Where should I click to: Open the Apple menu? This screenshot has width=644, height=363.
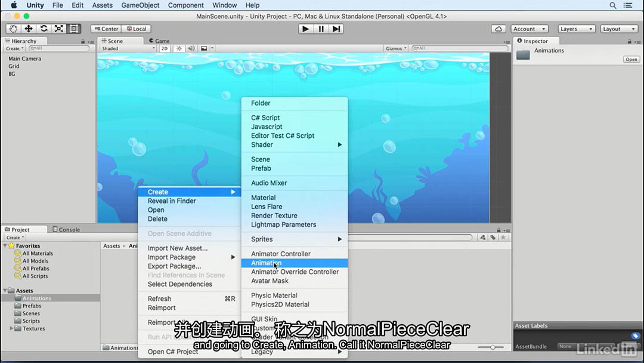[x=14, y=5]
